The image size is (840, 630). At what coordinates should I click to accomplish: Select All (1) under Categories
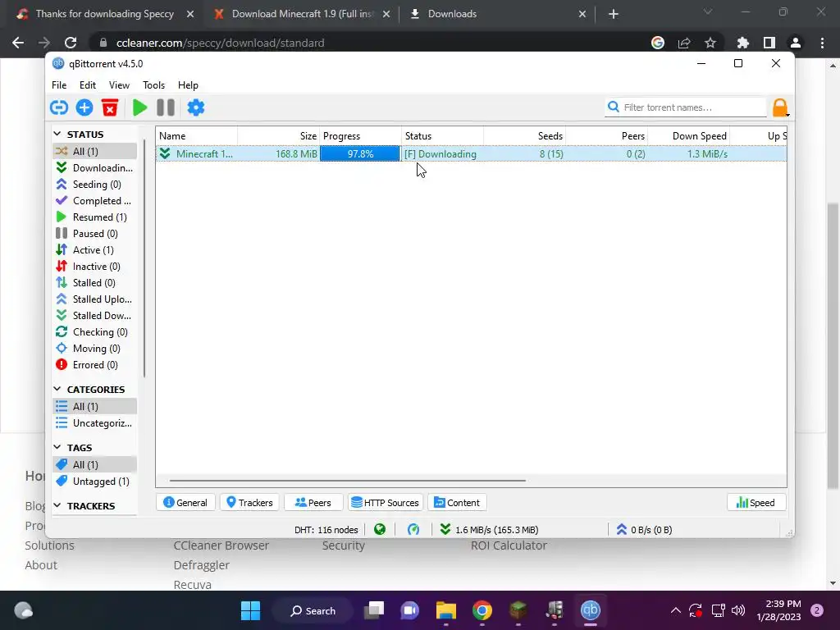coord(95,407)
